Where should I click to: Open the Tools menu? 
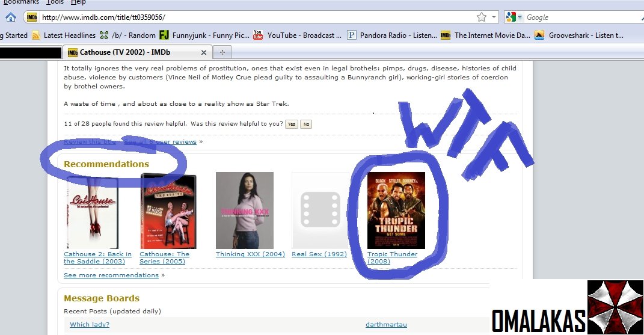pyautogui.click(x=55, y=2)
